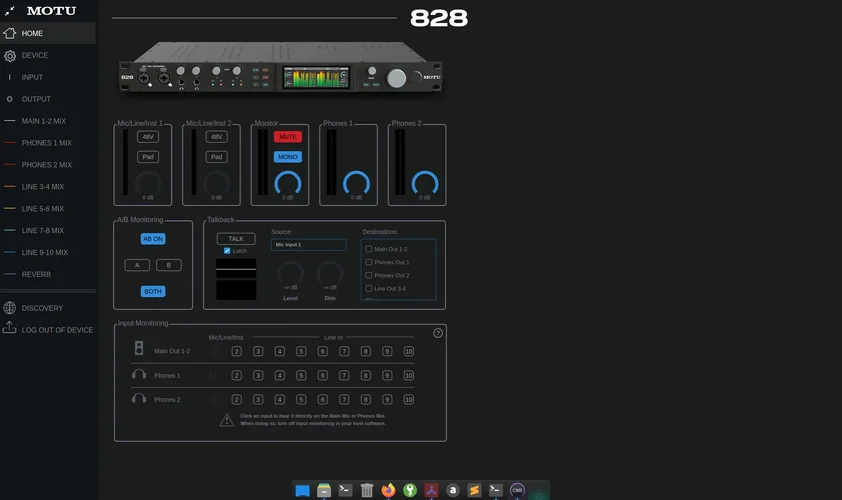Click the Main Out 1-2 speaker icon
Image resolution: width=842 pixels, height=500 pixels.
[139, 349]
